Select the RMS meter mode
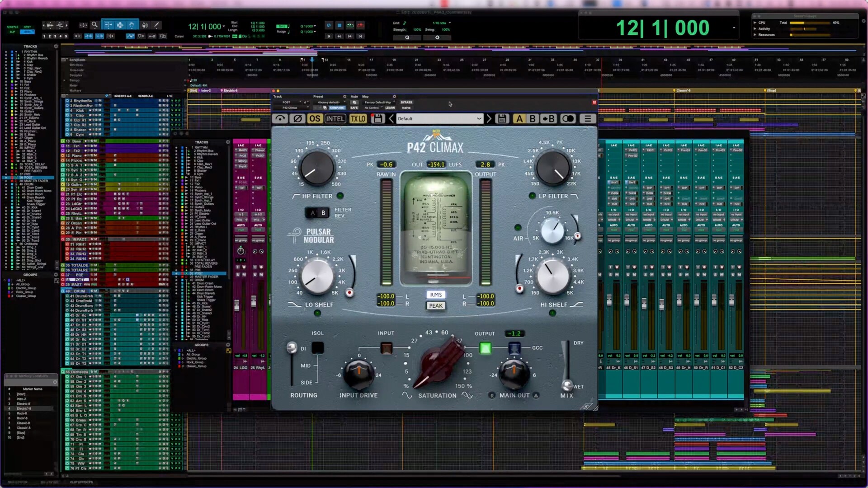 pyautogui.click(x=436, y=295)
